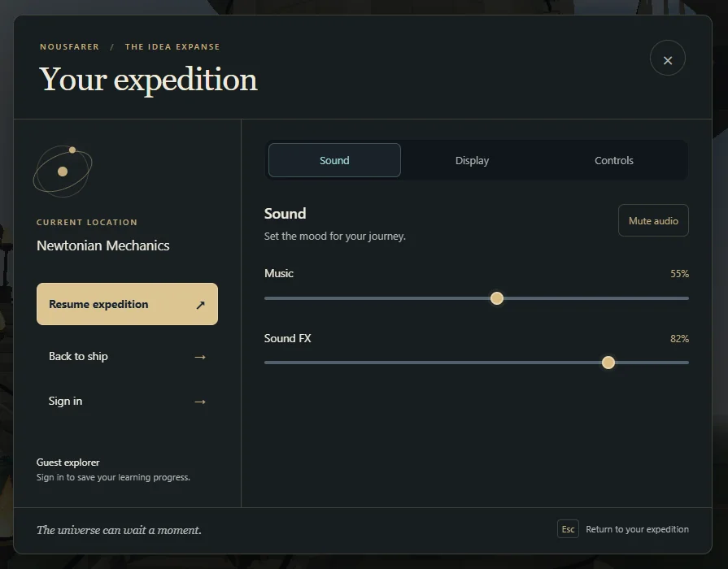Click the Sound FX label

pos(287,338)
